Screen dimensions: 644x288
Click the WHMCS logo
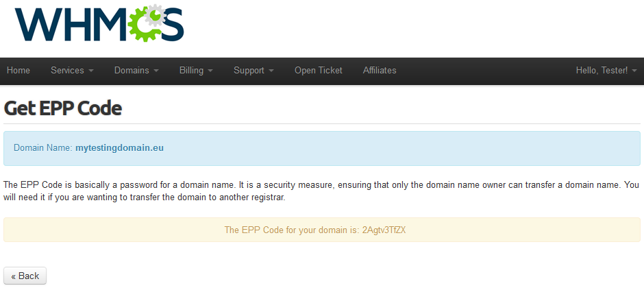(x=99, y=23)
